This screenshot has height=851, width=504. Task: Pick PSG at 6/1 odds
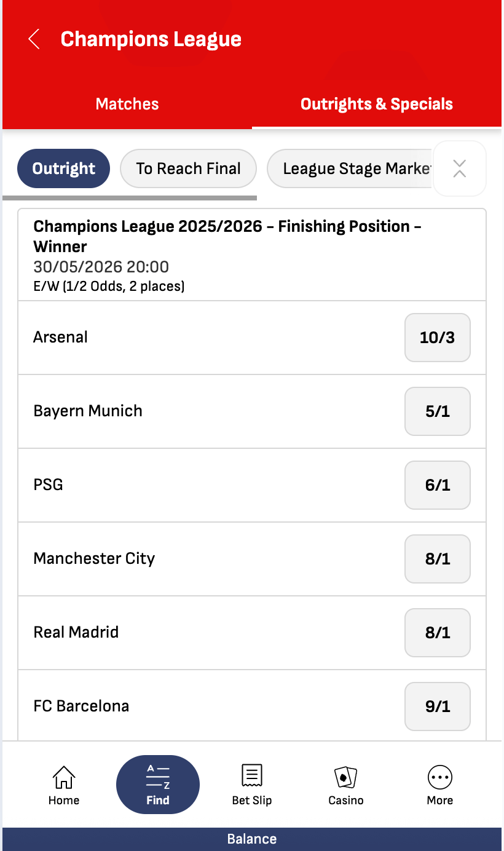click(438, 485)
